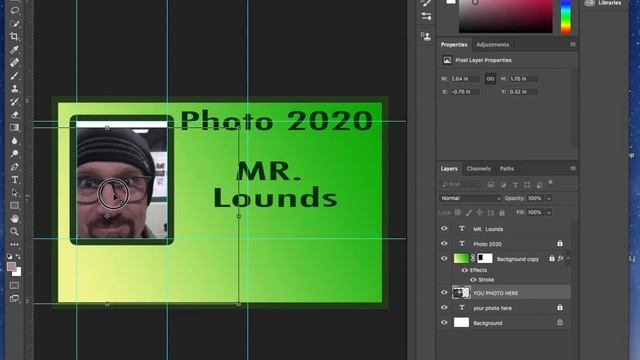Collapse effects on Background copy layer
The height and width of the screenshot is (360, 640).
(568, 258)
